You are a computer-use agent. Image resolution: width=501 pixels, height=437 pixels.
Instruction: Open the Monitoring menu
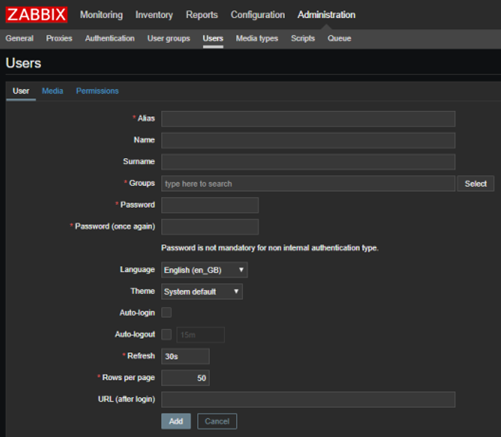(101, 15)
